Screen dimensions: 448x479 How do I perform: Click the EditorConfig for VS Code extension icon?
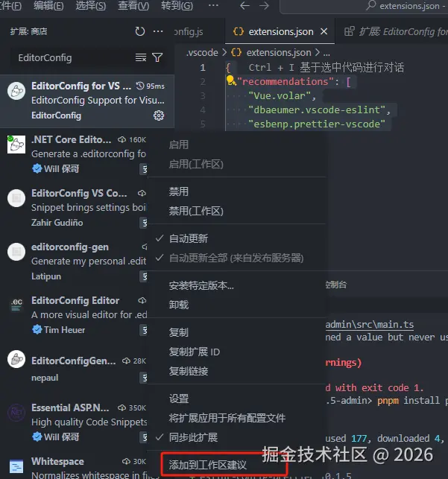(16, 91)
